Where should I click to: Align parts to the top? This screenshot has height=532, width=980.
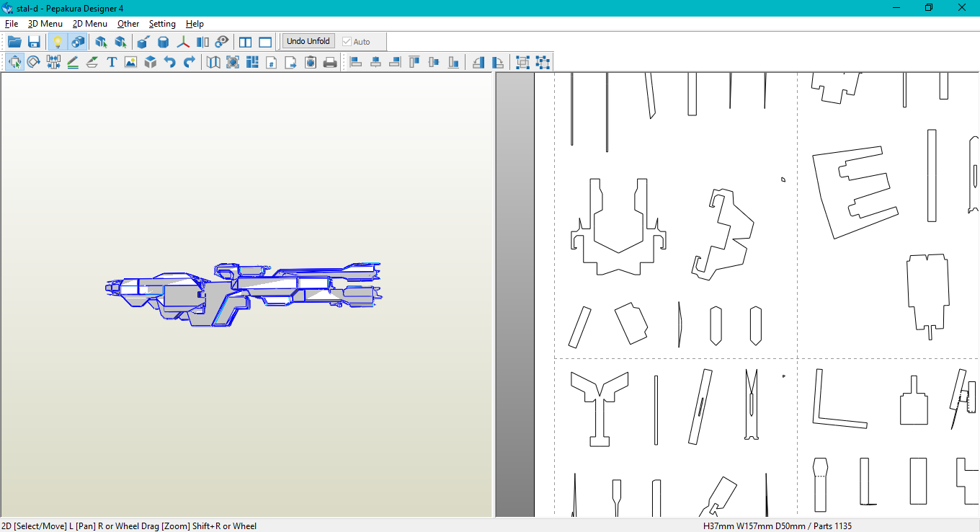coord(414,62)
